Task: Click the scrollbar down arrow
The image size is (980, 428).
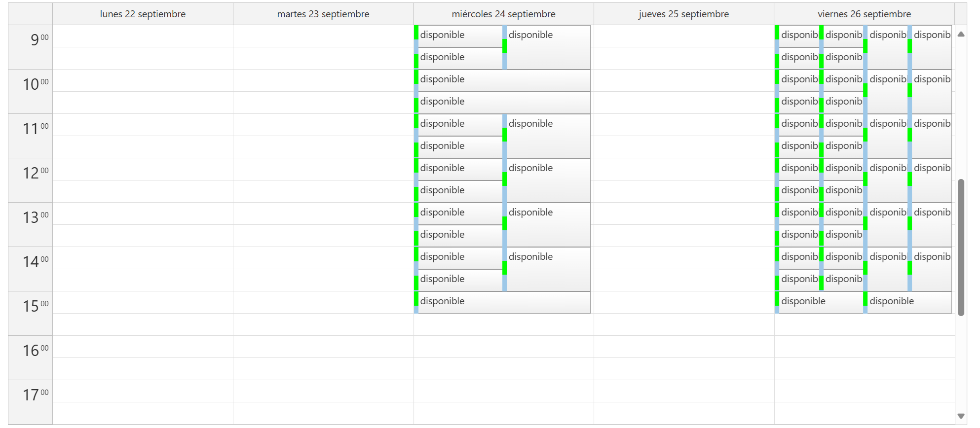Action: pyautogui.click(x=961, y=416)
